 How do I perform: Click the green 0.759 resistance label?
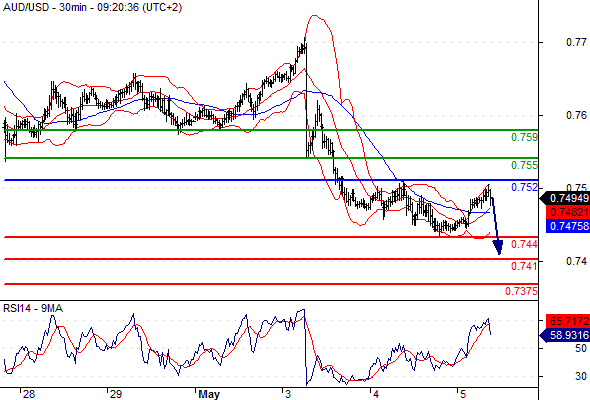(524, 137)
